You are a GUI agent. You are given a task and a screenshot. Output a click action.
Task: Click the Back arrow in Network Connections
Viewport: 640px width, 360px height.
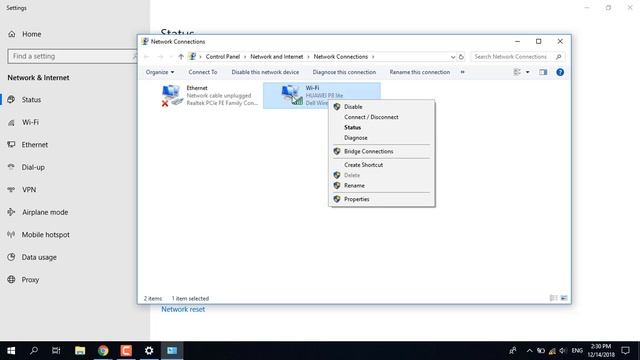point(147,57)
